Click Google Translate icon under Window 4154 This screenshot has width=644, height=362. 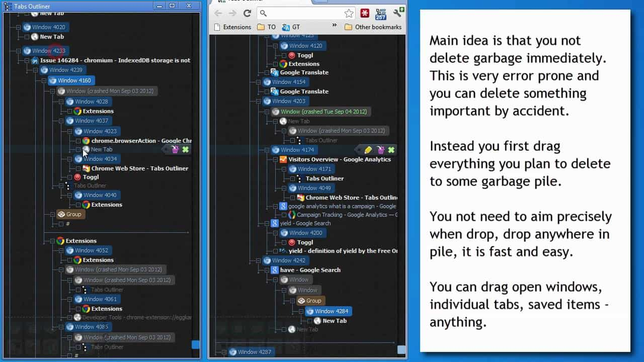[x=275, y=92]
